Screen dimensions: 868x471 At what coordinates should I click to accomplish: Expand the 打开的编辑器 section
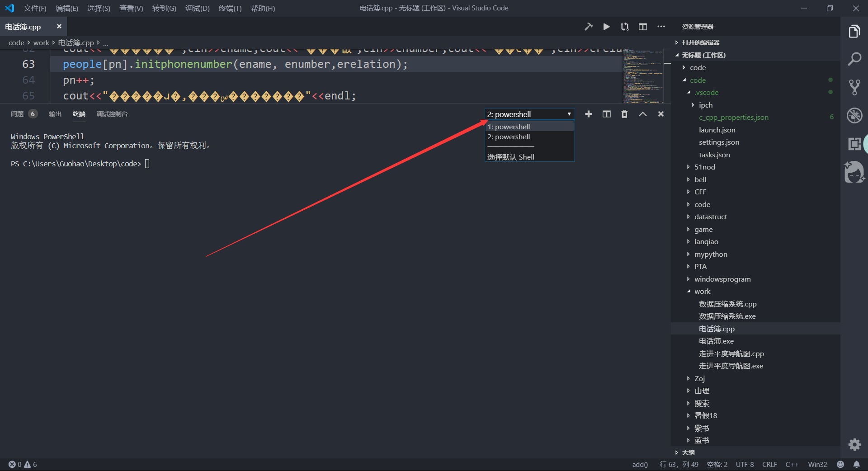[755, 42]
